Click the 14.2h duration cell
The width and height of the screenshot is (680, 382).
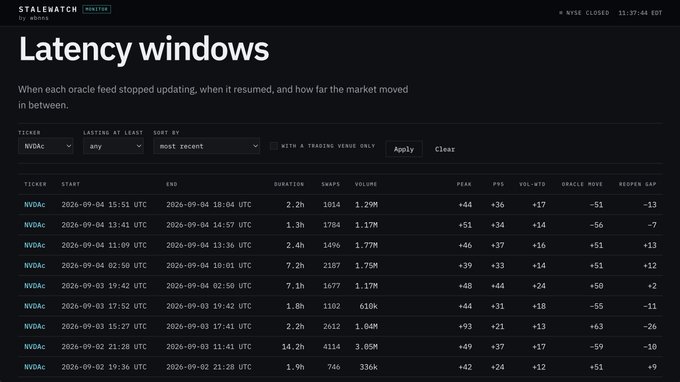click(x=293, y=347)
